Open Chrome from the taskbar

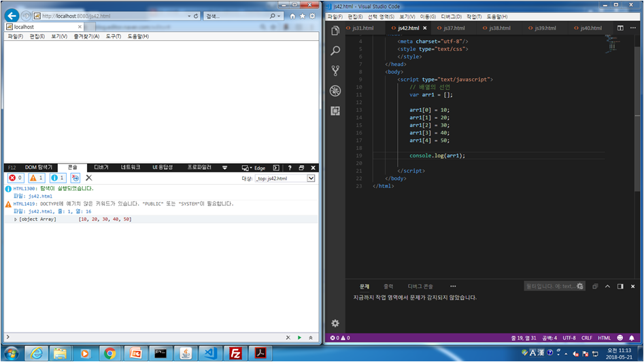tap(109, 353)
